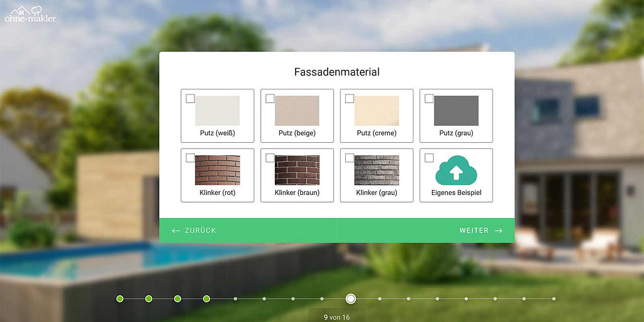Select the Klinker (grau) brick thumbnail
This screenshot has height=322, width=644.
click(376, 170)
